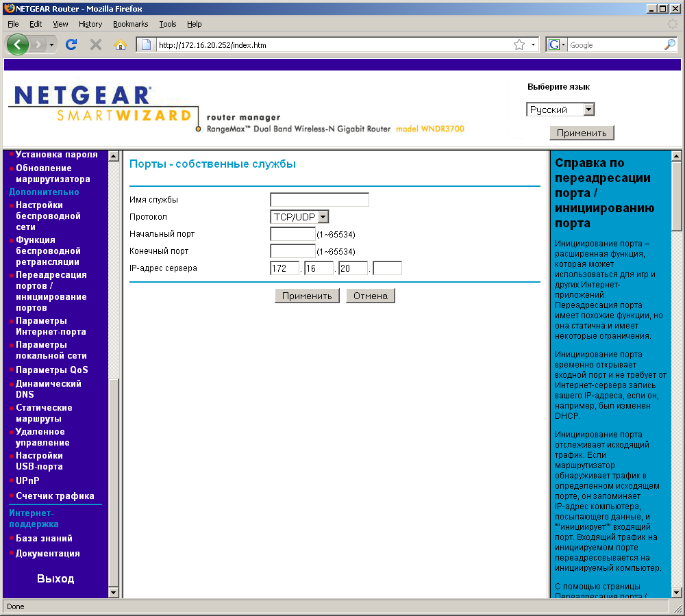This screenshot has width=685, height=616.
Task: Open the address bar history dropdown arrow
Action: coord(533,44)
